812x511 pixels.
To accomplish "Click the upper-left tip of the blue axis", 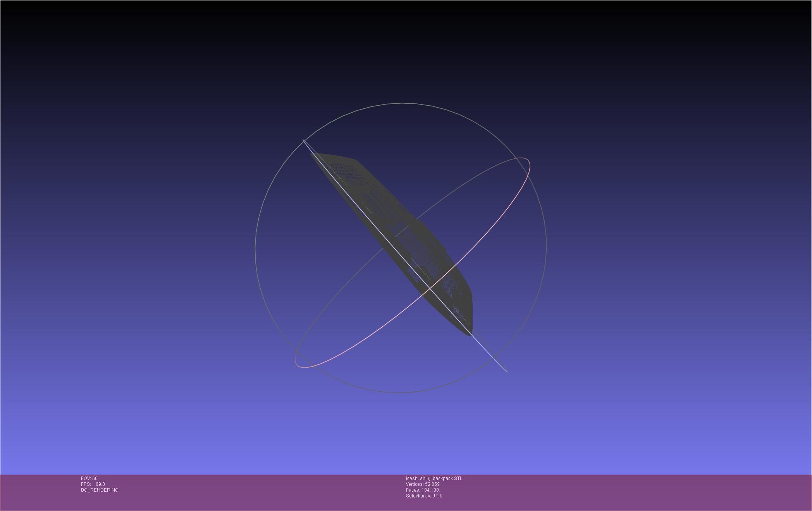I will [303, 140].
